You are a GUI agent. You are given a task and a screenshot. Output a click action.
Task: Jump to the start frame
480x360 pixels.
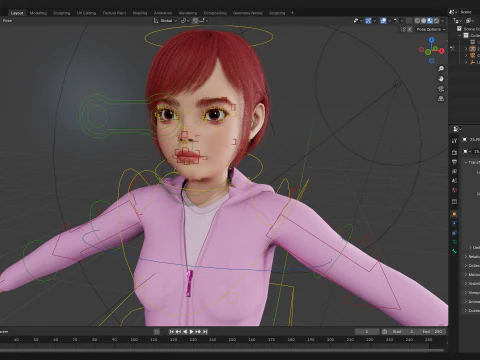(x=171, y=332)
